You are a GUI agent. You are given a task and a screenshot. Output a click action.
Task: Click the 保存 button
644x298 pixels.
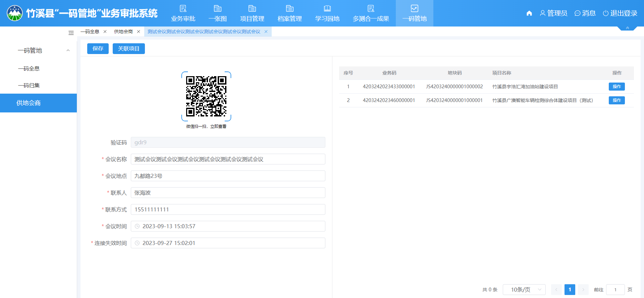coord(98,49)
